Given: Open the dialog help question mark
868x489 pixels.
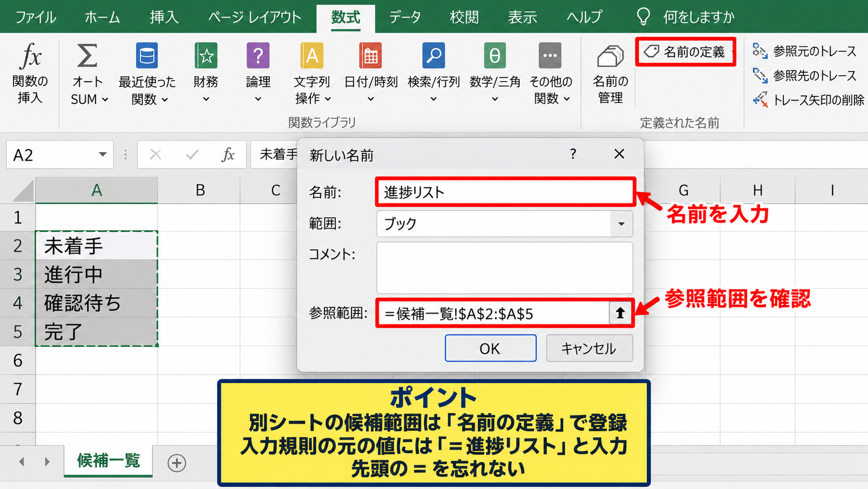Looking at the screenshot, I should [x=573, y=154].
